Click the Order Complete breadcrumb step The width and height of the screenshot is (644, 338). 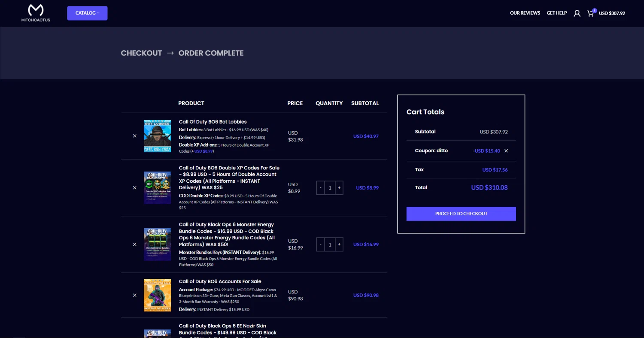click(211, 53)
